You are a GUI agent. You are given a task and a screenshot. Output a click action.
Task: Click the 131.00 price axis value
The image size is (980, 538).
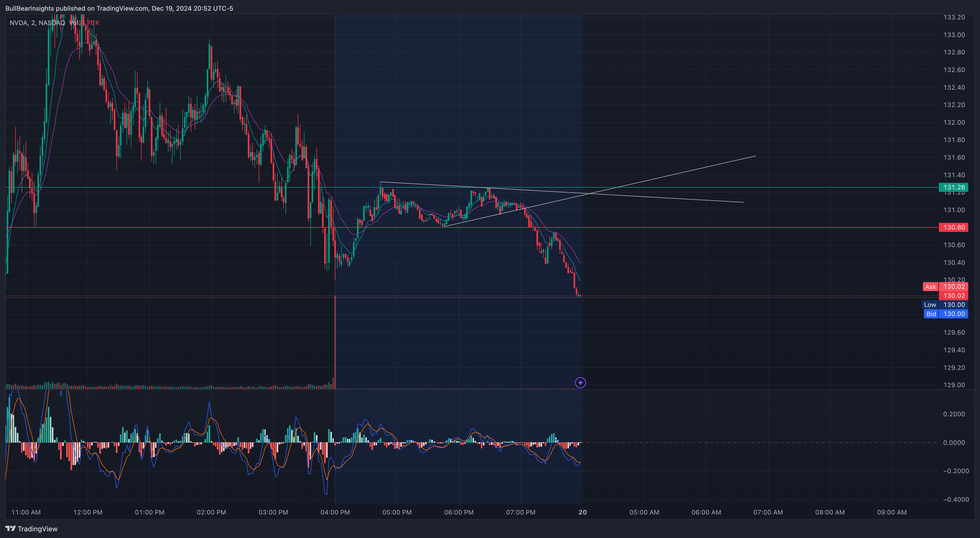coord(954,209)
